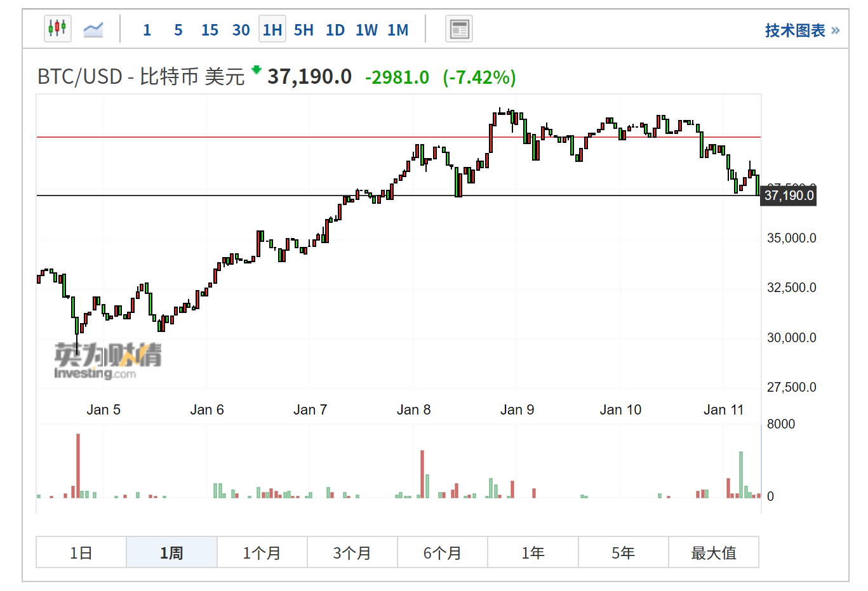Click the green down arrow price indicator
The height and width of the screenshot is (591, 868).
coord(257,69)
